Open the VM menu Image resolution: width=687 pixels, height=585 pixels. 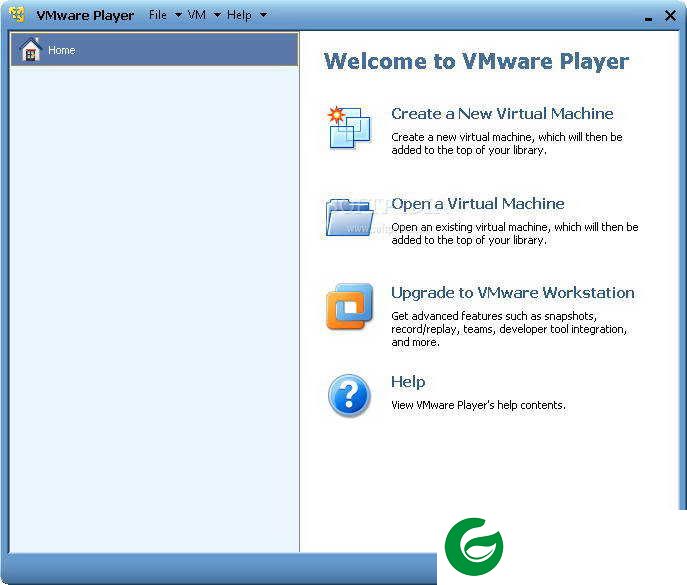coord(197,15)
